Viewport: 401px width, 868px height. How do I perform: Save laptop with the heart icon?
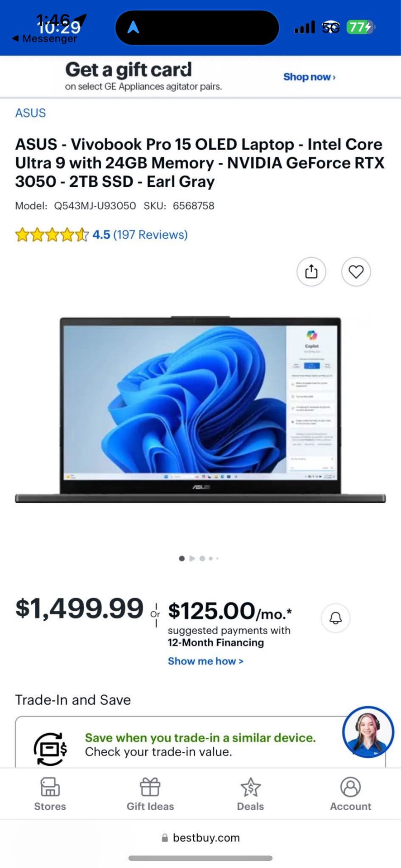(x=356, y=272)
